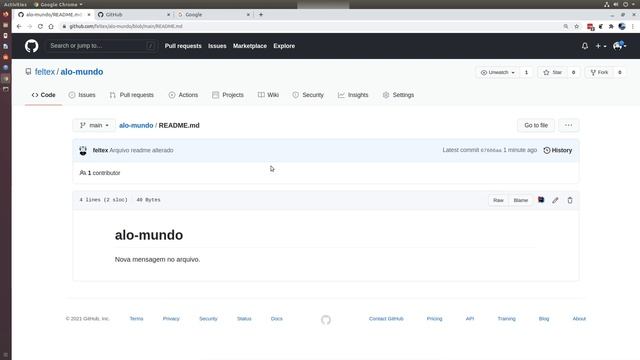Screen dimensions: 640x360
Task: Open alo-mundo breadcrumb link
Action: (x=136, y=125)
